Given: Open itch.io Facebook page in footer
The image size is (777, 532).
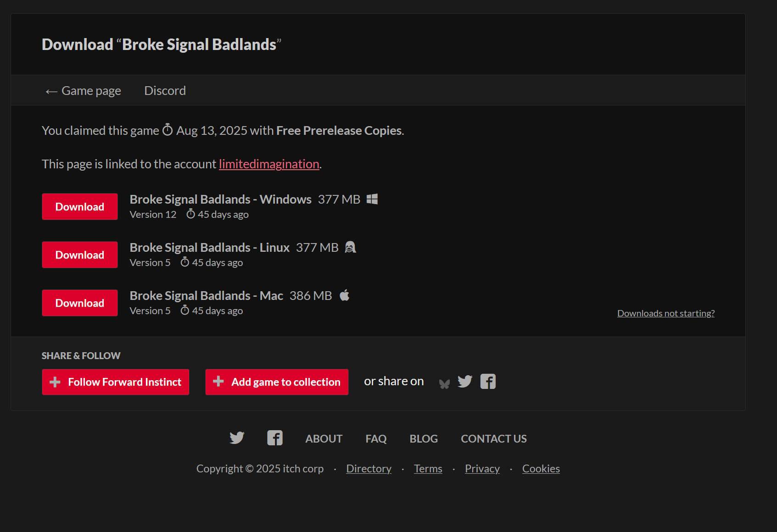Looking at the screenshot, I should click(275, 438).
